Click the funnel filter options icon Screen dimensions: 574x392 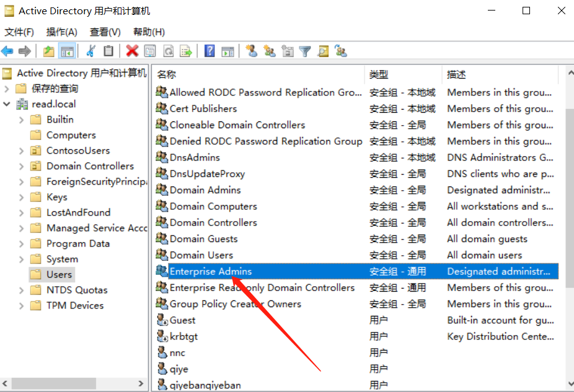305,51
